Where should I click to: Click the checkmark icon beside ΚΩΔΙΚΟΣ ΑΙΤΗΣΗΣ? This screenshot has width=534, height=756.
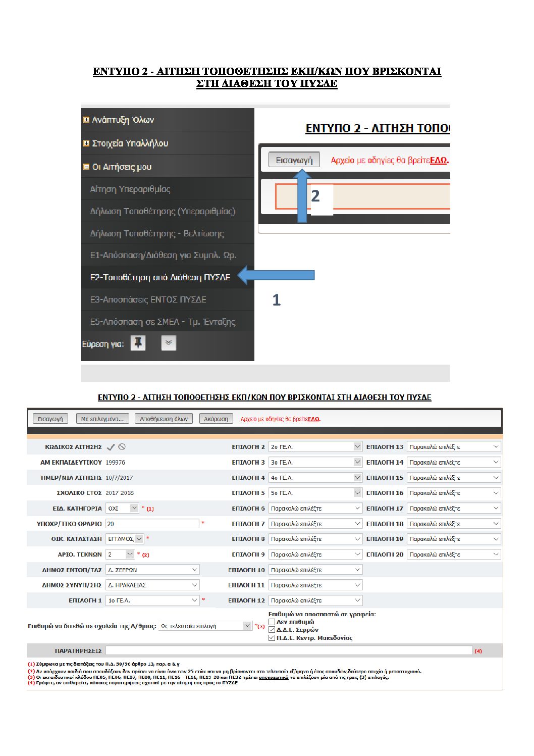(111, 447)
